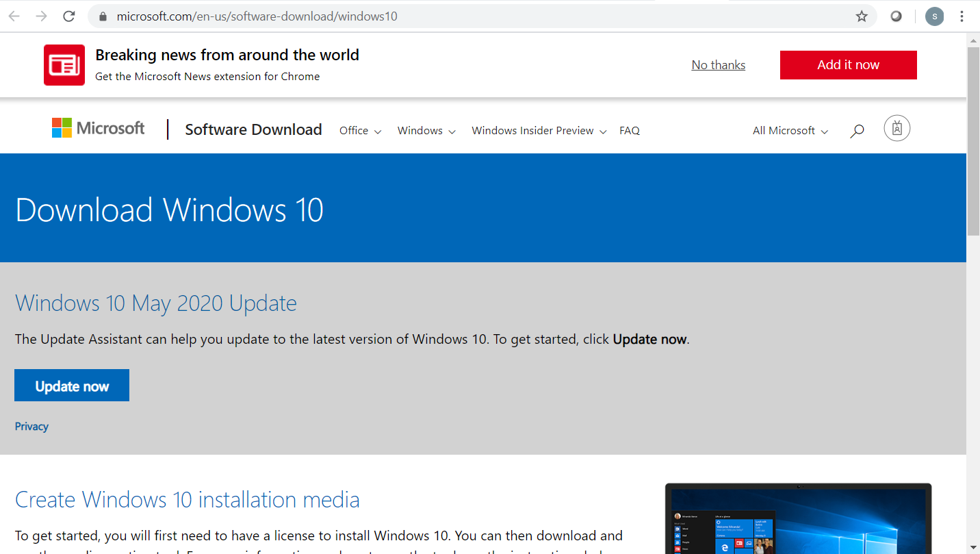Click the browser back arrow
Image resolution: width=980 pixels, height=554 pixels.
[14, 16]
